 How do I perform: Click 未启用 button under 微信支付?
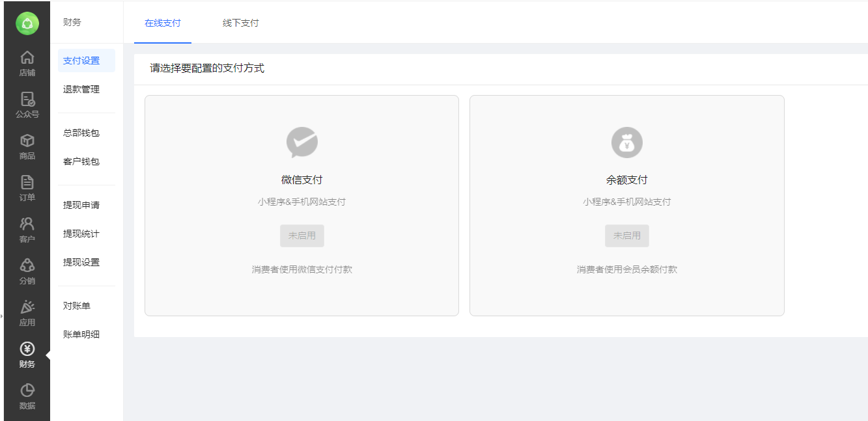301,236
